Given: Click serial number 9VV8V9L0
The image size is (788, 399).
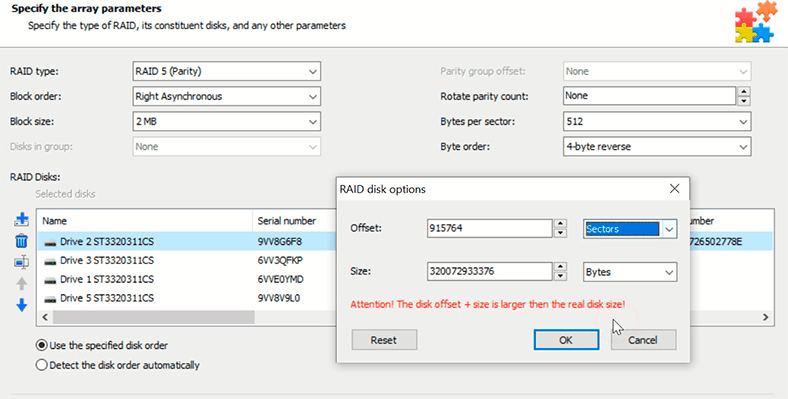Looking at the screenshot, I should tap(279, 298).
